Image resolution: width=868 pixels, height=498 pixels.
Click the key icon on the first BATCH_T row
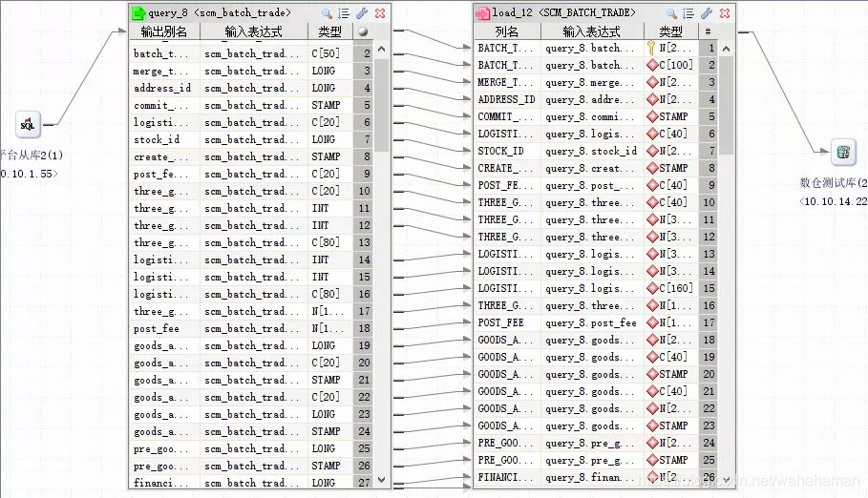pyautogui.click(x=651, y=48)
